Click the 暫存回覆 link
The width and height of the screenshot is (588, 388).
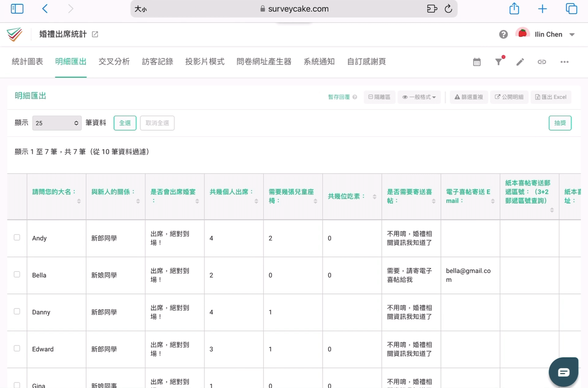tap(339, 97)
